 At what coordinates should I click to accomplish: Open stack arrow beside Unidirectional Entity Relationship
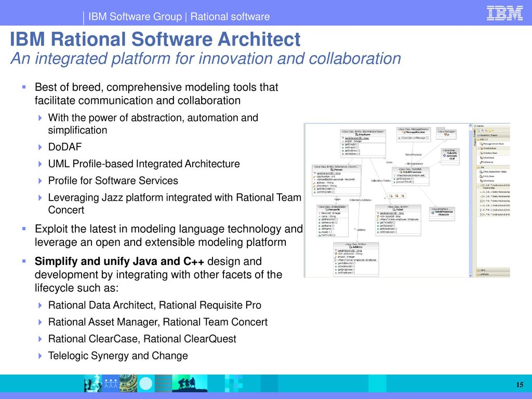478,187
